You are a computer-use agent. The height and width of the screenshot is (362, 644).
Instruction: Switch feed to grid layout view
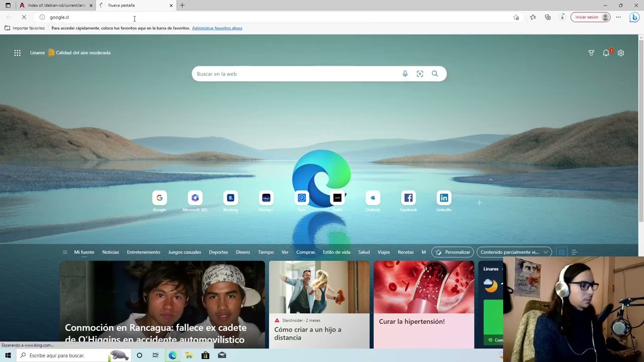[561, 252]
